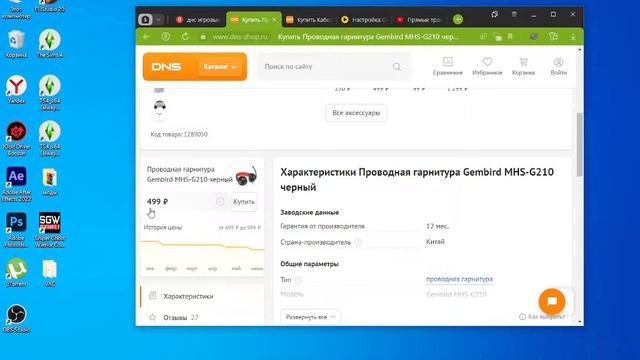Open the orange chat bubble button
Viewport: 640px width, 360px height.
tap(552, 302)
